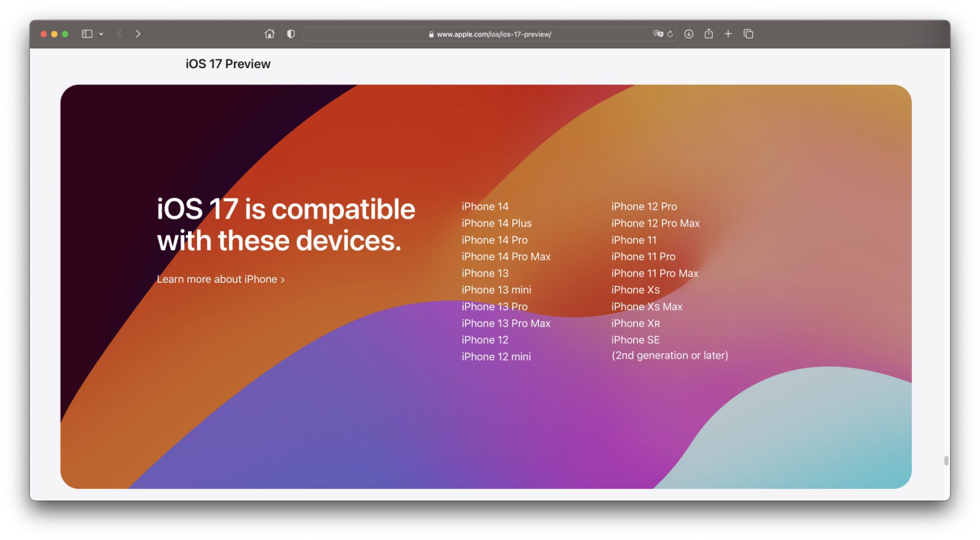Click the green full-screen window button
Viewport: 980px width, 540px height.
(x=65, y=34)
